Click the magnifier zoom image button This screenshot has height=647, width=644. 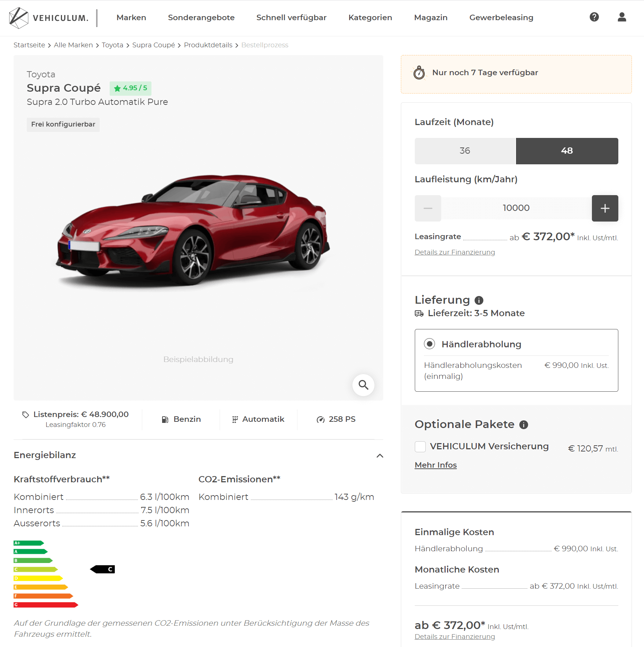click(x=363, y=385)
